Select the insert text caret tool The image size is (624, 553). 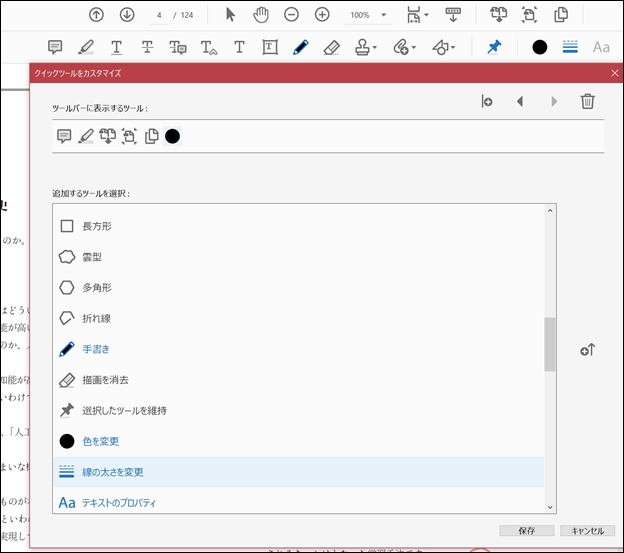pos(209,47)
